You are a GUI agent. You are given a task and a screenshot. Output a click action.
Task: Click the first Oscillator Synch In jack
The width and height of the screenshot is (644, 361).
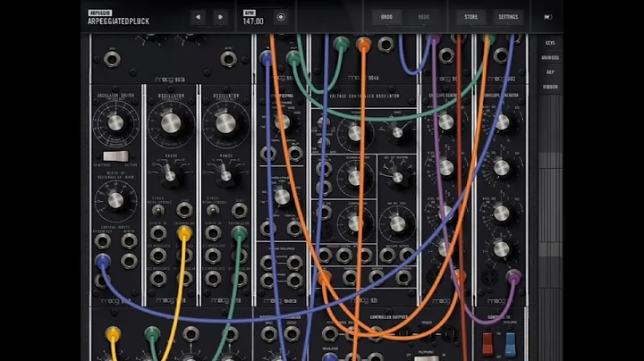pos(158,233)
